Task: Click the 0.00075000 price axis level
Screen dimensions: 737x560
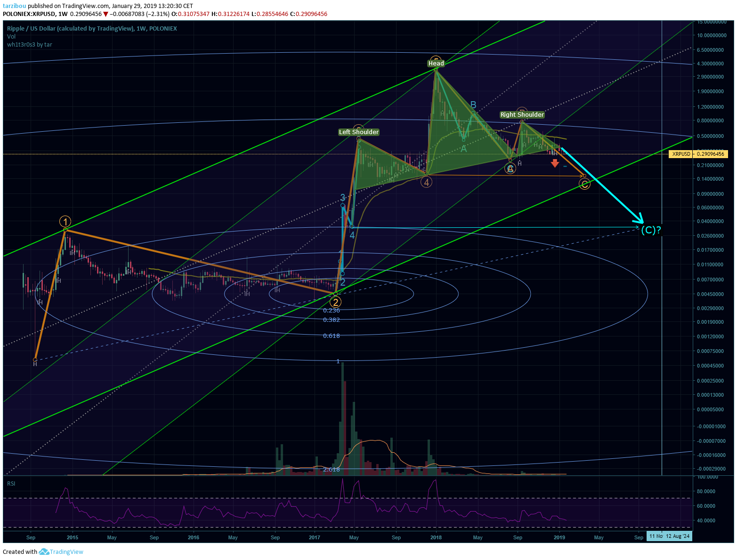Action: (711, 351)
